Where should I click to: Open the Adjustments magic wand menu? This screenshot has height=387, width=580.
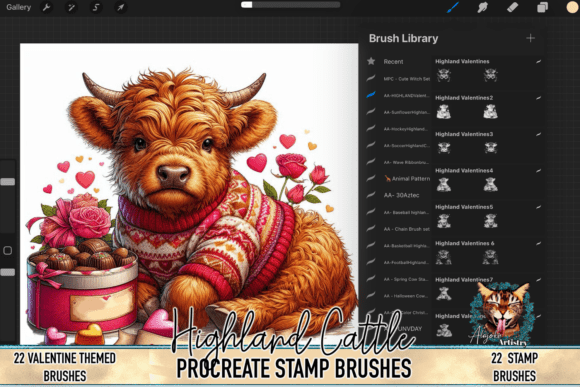71,7
